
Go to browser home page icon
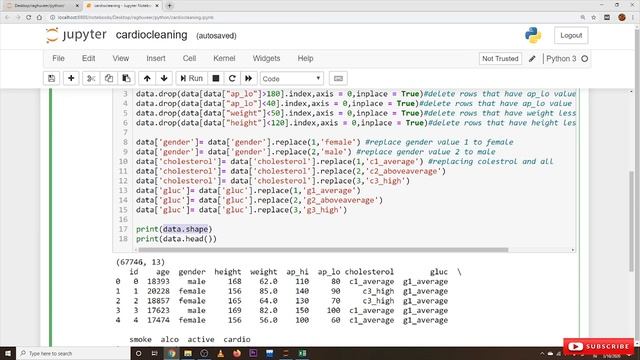pos(39,18)
